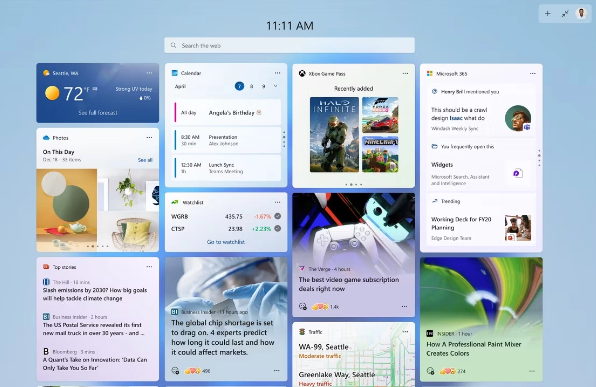The width and height of the screenshot is (596, 387).
Task: Open Calendar widget more options menu
Action: [x=277, y=73]
